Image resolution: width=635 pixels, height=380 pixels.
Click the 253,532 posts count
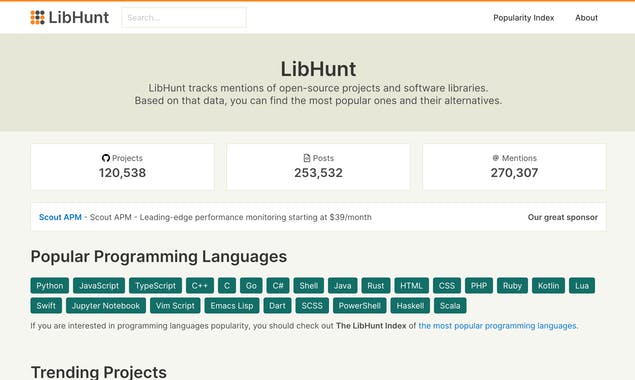tap(318, 173)
